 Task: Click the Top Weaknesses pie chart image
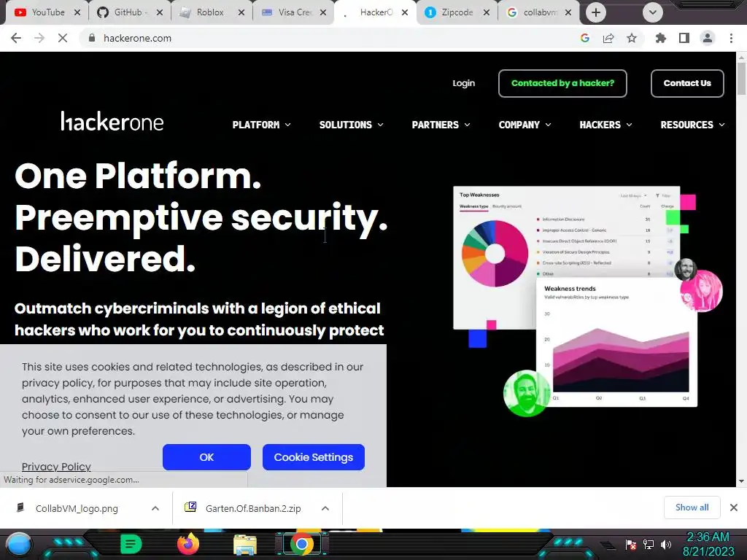495,253
